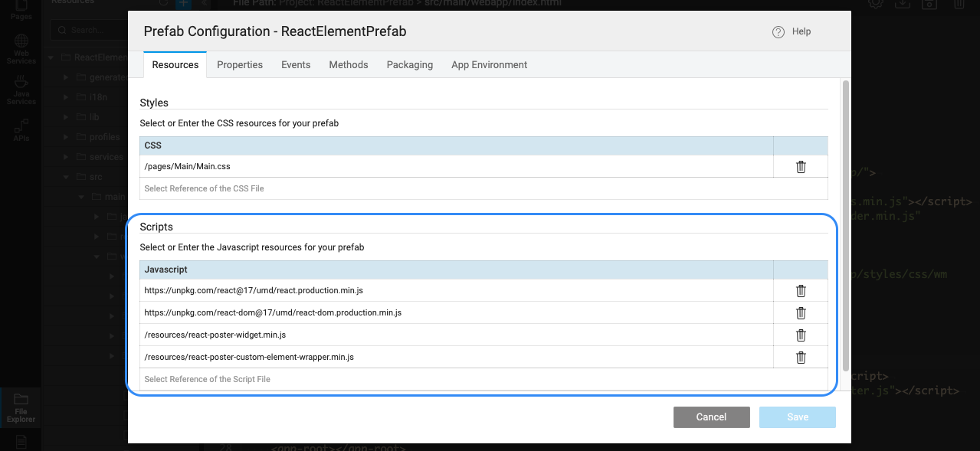This screenshot has height=451, width=980.
Task: Delete the react-poster-custom-element-wrapper script
Action: pyautogui.click(x=801, y=358)
